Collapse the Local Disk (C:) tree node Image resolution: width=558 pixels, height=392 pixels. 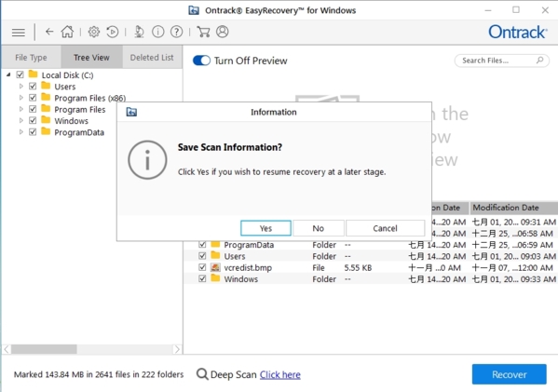[x=8, y=74]
